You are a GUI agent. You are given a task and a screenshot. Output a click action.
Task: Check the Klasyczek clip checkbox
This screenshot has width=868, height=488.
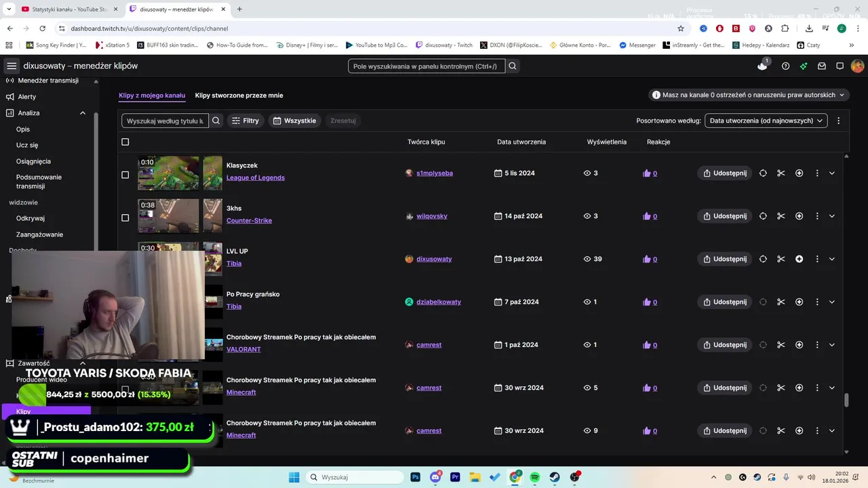(125, 175)
